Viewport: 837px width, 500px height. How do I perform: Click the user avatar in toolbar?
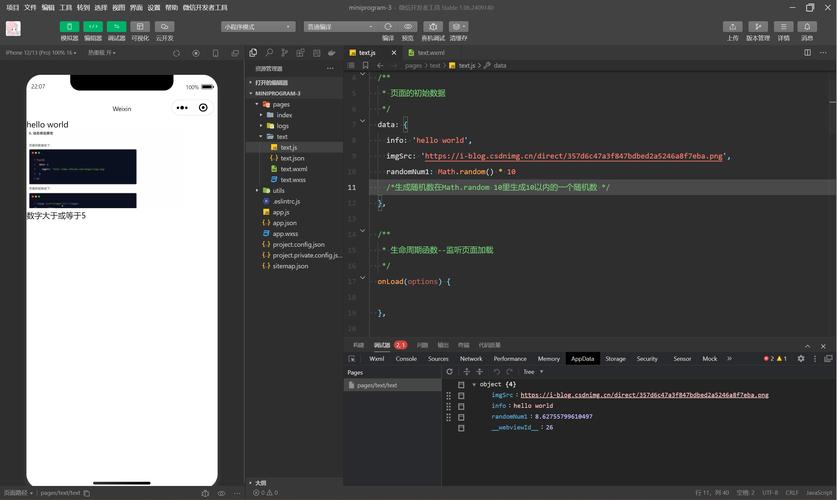point(13,28)
